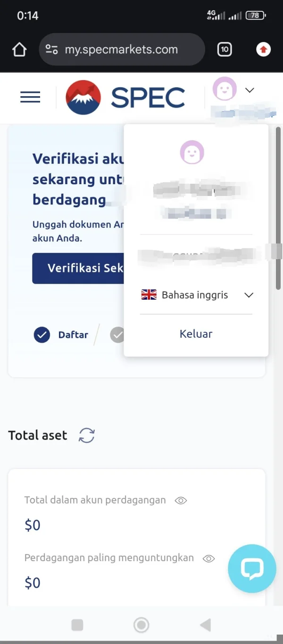Viewport: 283px width, 644px height.
Task: Collapse the profile menu chevron in header
Action: click(x=250, y=90)
